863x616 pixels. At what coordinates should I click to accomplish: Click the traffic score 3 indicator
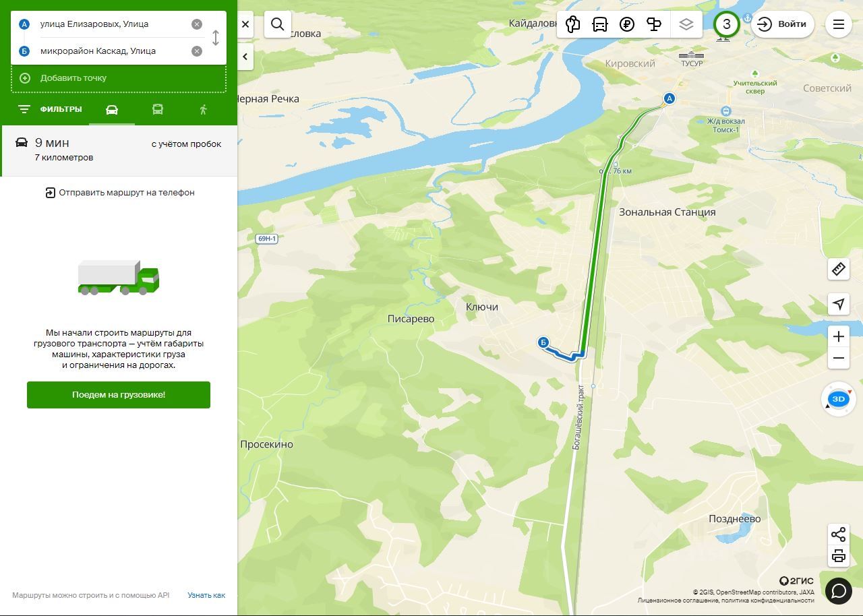point(726,24)
